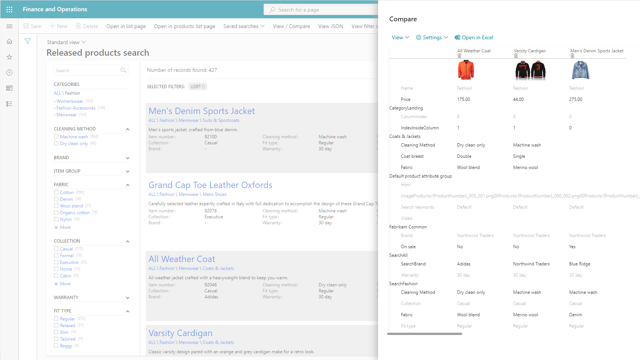Click the Home icon in left sidebar
Image resolution: width=640 pixels, height=360 pixels.
[9, 41]
